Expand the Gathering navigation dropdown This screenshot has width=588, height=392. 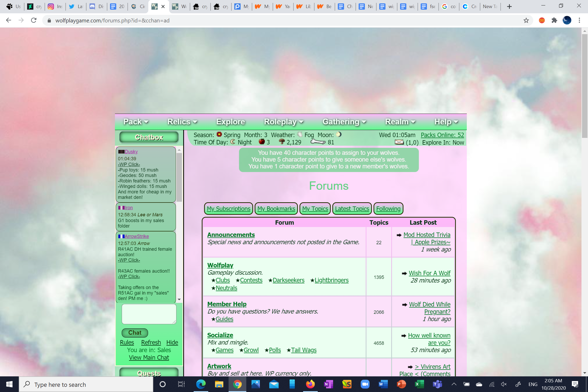pyautogui.click(x=344, y=121)
